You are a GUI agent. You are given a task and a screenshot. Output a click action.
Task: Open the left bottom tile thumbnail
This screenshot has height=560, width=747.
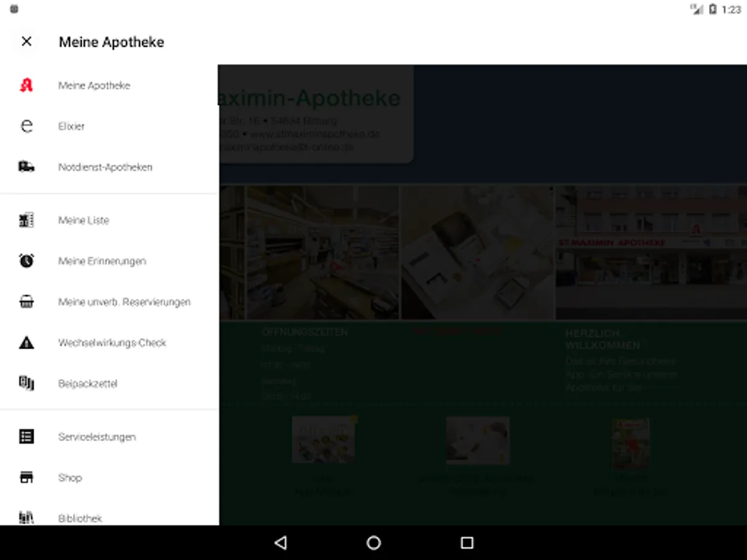323,440
